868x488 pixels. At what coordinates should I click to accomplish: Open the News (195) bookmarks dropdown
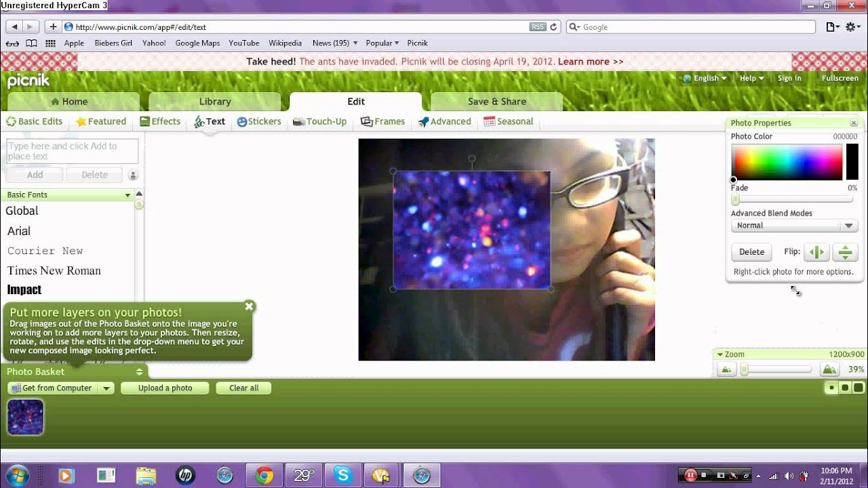click(335, 43)
